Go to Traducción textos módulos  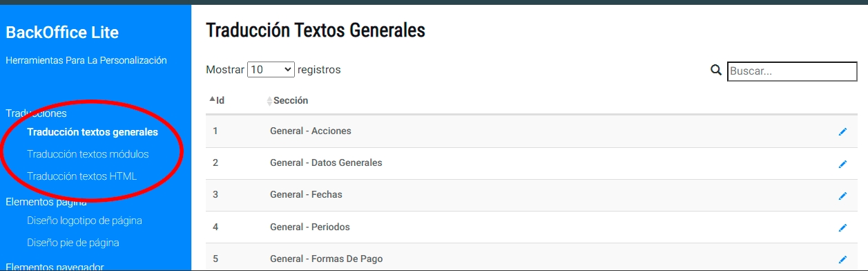point(88,154)
